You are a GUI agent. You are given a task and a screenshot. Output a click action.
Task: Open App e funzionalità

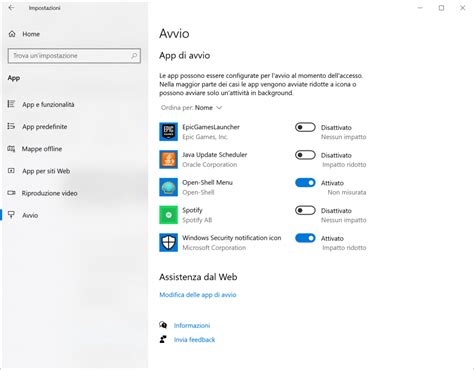pyautogui.click(x=48, y=104)
